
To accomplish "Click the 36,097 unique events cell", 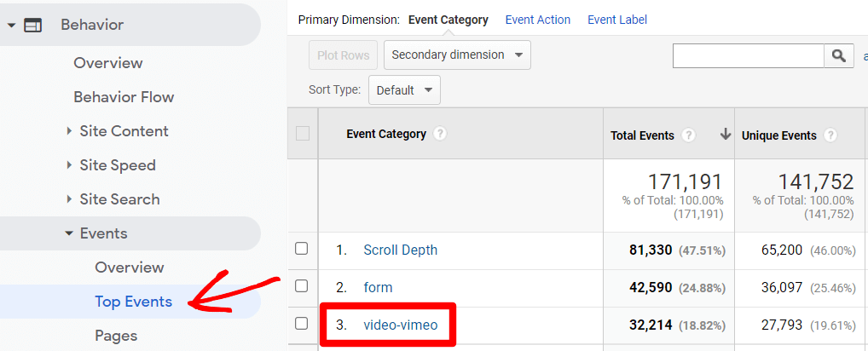I will coord(782,288).
